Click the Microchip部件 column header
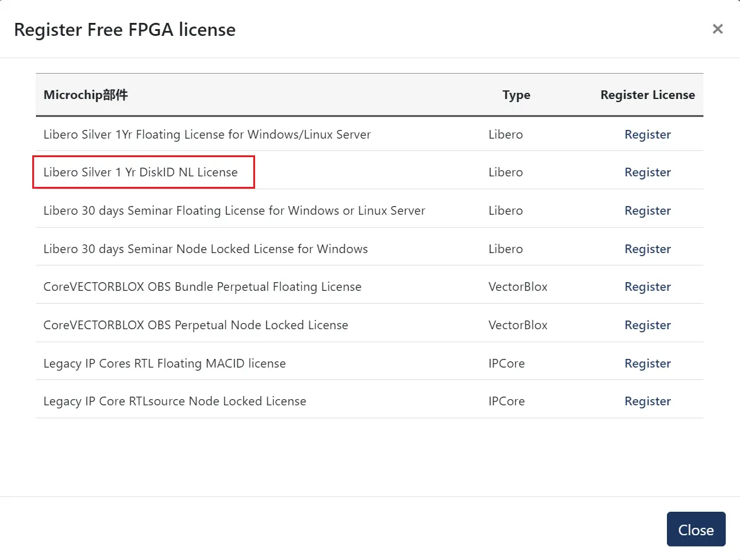This screenshot has height=560, width=740. pyautogui.click(x=85, y=95)
